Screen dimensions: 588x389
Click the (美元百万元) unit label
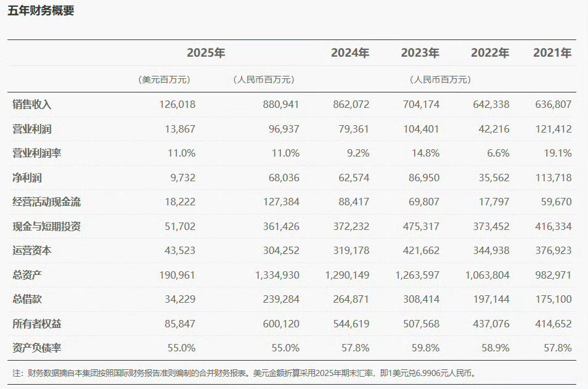[x=166, y=78]
